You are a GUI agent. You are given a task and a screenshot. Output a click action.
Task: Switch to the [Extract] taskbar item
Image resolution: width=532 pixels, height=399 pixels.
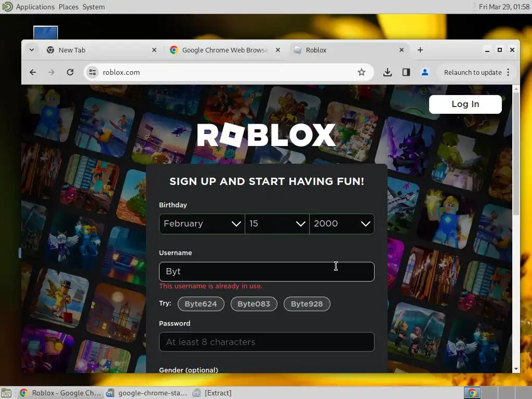pyautogui.click(x=212, y=393)
